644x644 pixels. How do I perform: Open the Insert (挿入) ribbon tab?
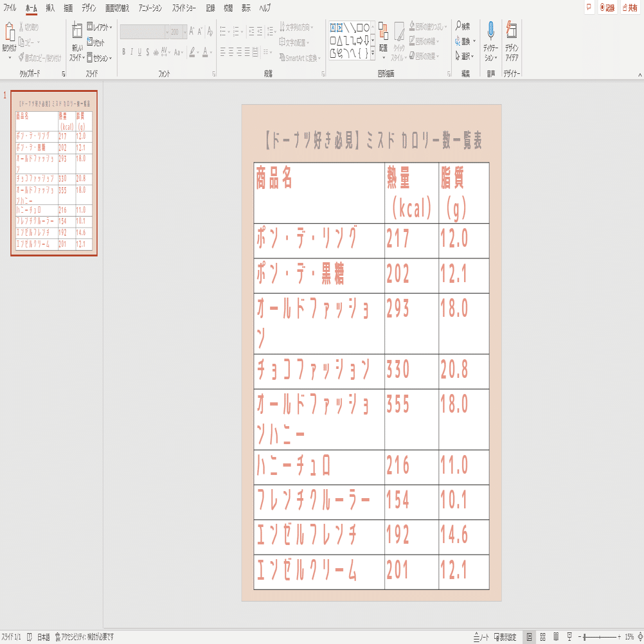point(50,8)
